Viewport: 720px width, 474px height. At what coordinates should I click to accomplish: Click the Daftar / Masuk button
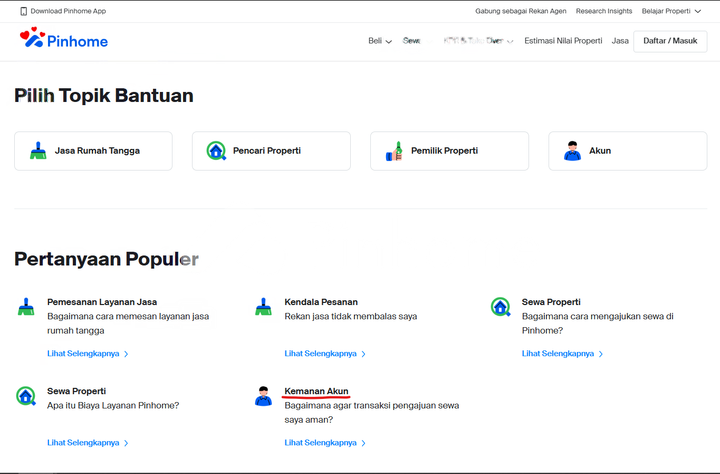[670, 41]
